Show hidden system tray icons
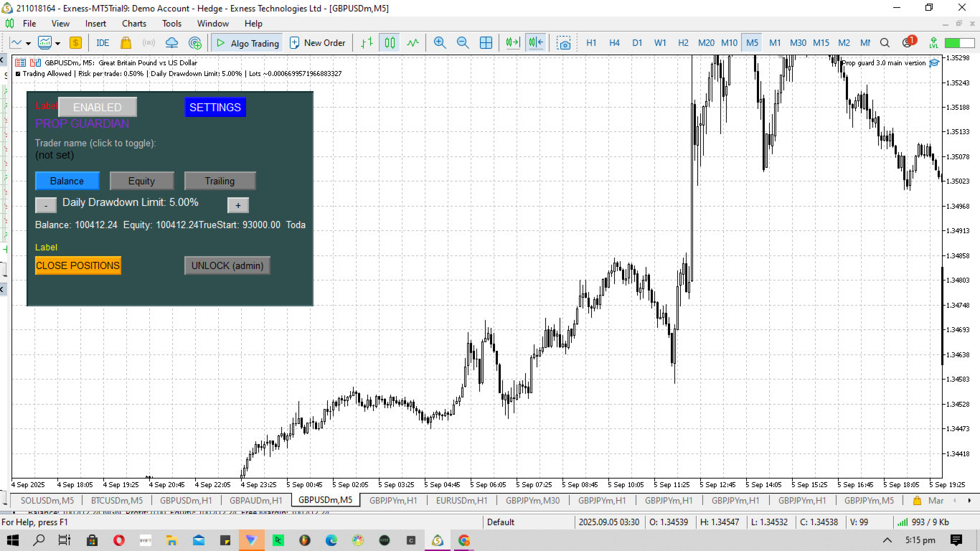Image resolution: width=980 pixels, height=551 pixels. 887,540
